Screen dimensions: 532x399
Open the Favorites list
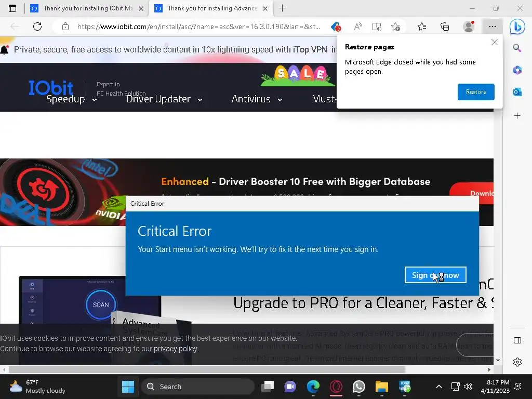coord(422,26)
